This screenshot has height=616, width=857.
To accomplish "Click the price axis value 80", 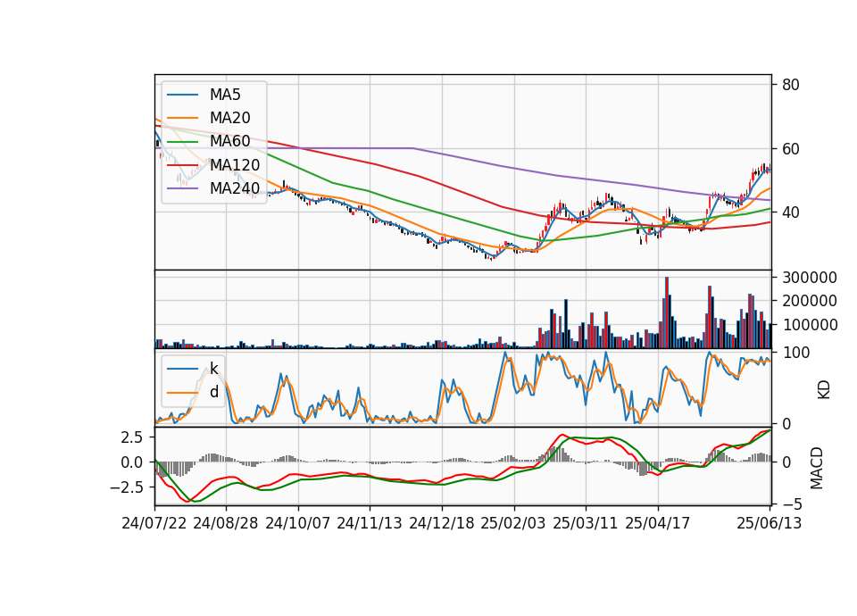I will (791, 85).
